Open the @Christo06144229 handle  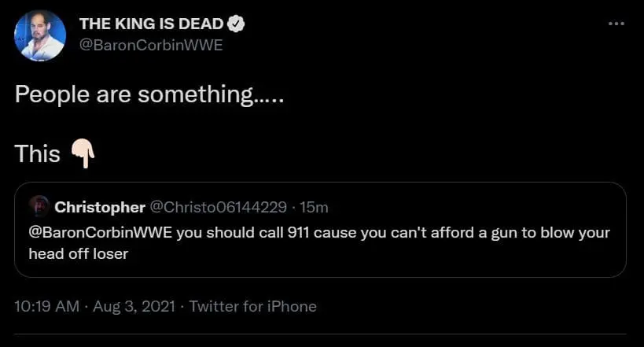point(219,207)
